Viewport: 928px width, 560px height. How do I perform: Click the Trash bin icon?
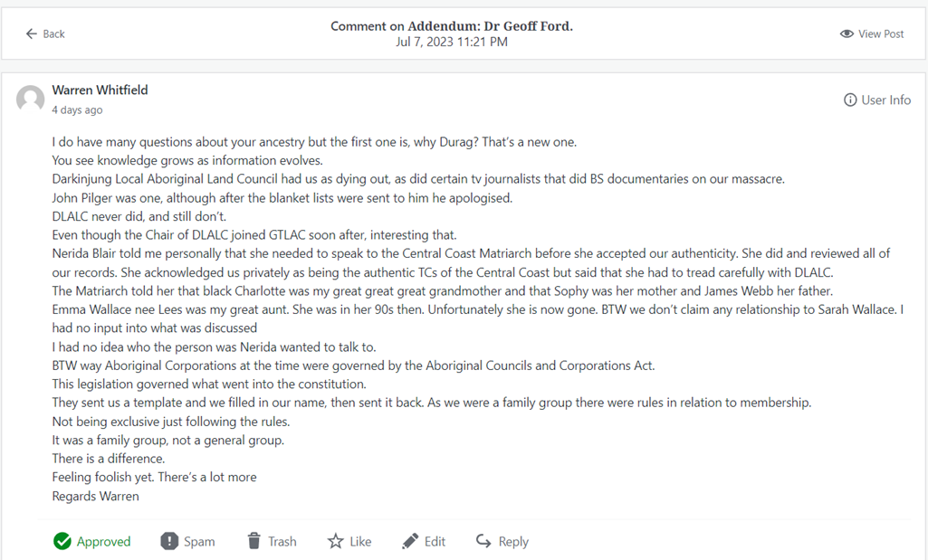[x=254, y=541]
